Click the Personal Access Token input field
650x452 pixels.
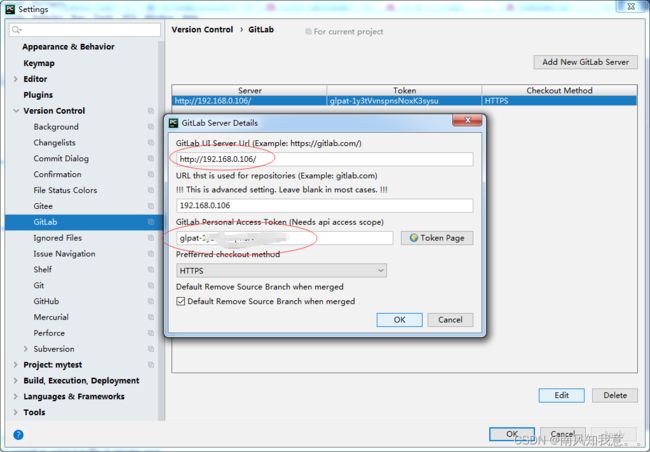[284, 238]
